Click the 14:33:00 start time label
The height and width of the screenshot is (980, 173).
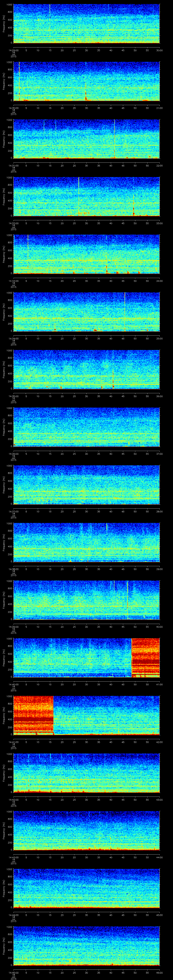[x=13, y=281]
